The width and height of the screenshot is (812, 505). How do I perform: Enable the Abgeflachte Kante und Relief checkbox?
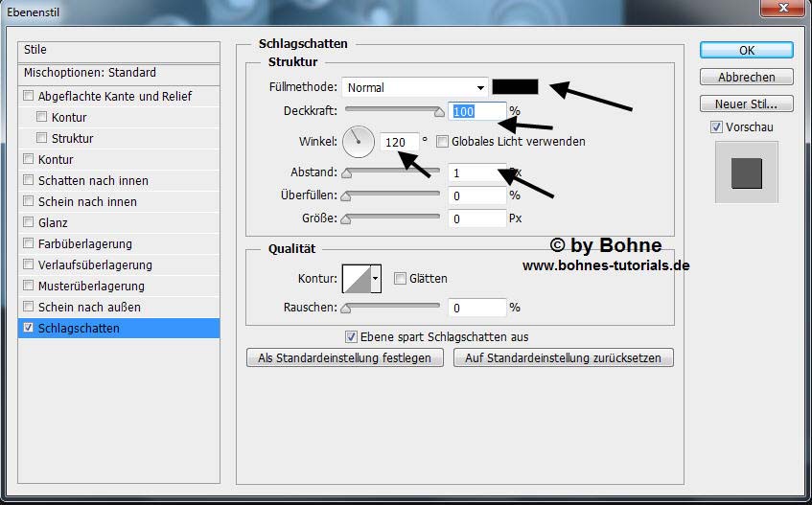[29, 96]
